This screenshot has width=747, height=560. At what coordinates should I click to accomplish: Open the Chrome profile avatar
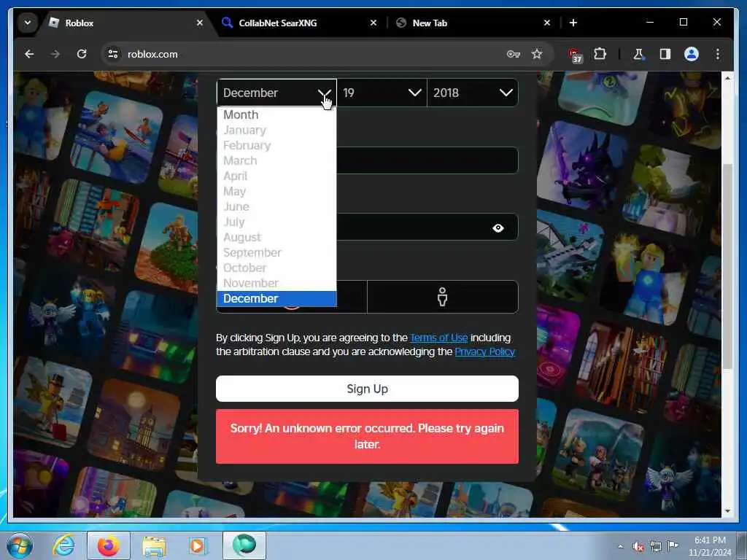692,54
